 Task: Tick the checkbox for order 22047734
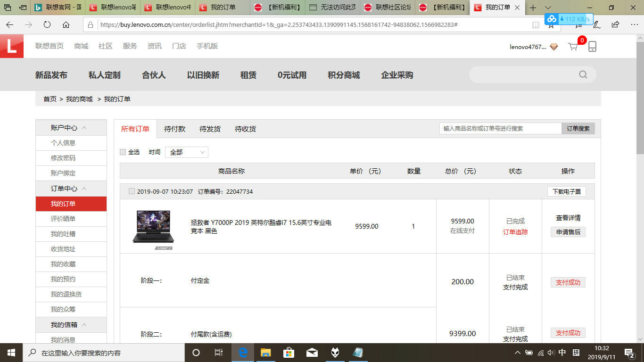(132, 191)
